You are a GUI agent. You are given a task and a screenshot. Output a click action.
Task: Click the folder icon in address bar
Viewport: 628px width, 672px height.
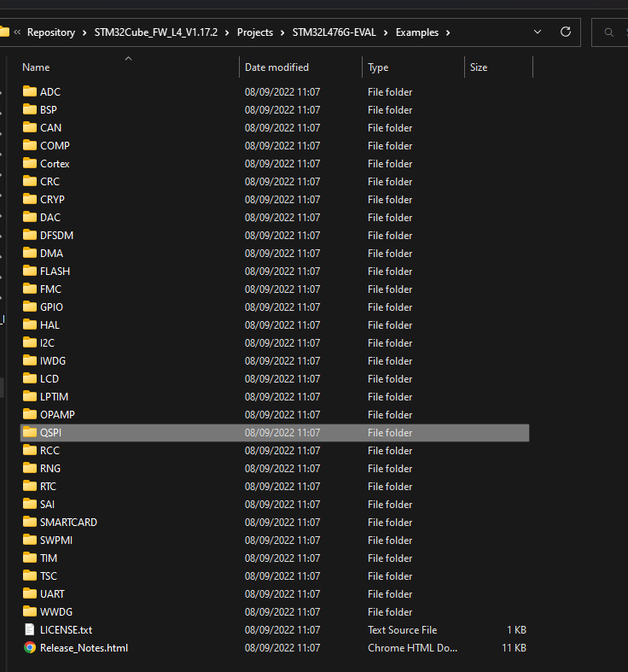coord(5,32)
